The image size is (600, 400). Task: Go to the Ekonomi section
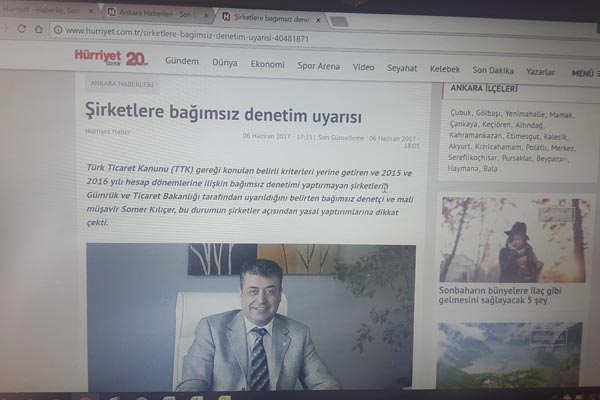pyautogui.click(x=267, y=65)
